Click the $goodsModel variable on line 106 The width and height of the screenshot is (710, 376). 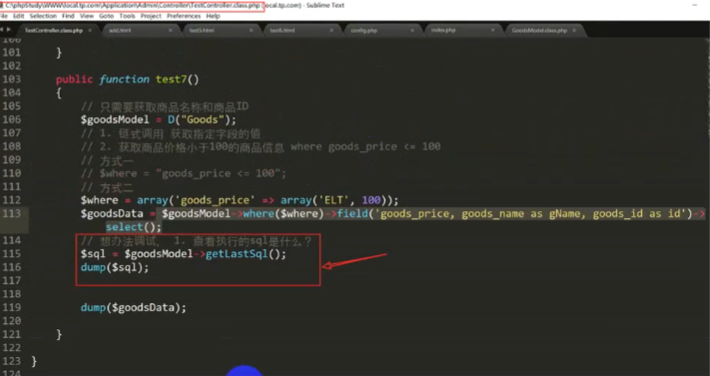click(x=115, y=120)
